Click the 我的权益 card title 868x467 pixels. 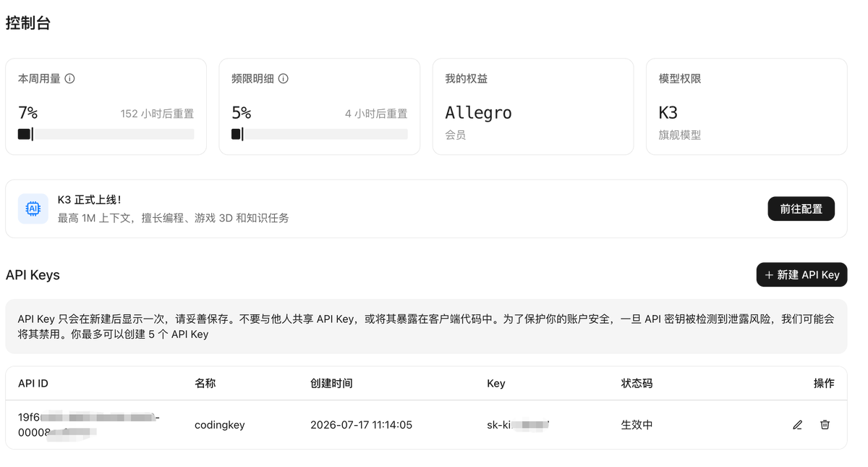467,78
